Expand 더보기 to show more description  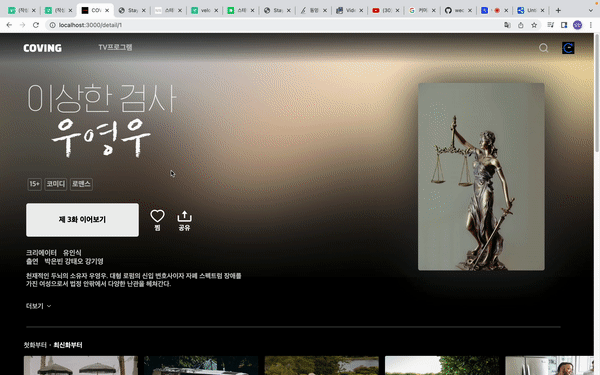(38, 306)
